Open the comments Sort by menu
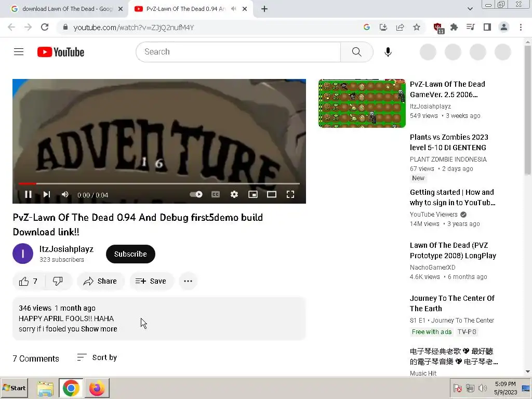This screenshot has width=532, height=399. [97, 357]
